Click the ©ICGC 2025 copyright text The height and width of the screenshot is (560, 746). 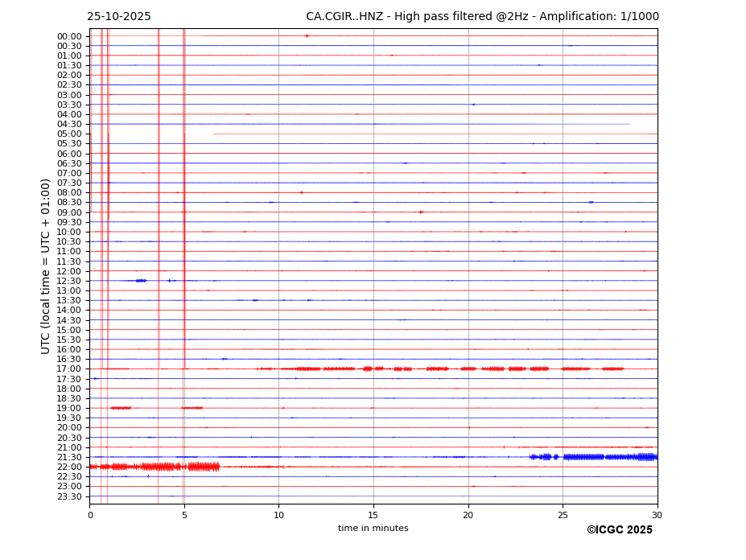tap(619, 530)
